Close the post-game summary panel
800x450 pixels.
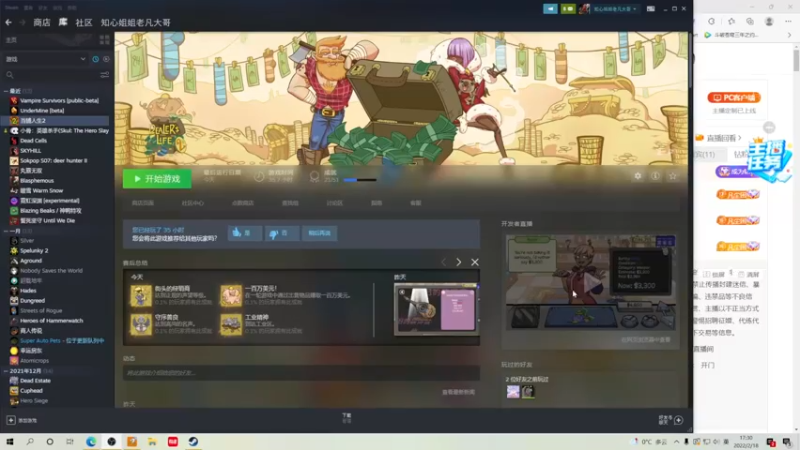coord(475,262)
